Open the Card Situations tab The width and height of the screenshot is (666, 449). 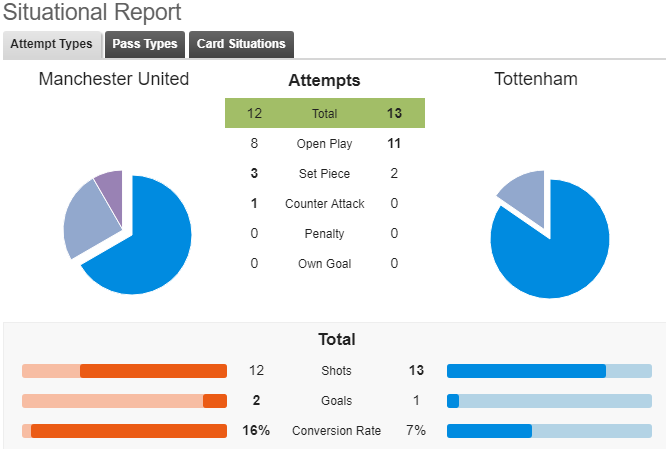tap(241, 44)
